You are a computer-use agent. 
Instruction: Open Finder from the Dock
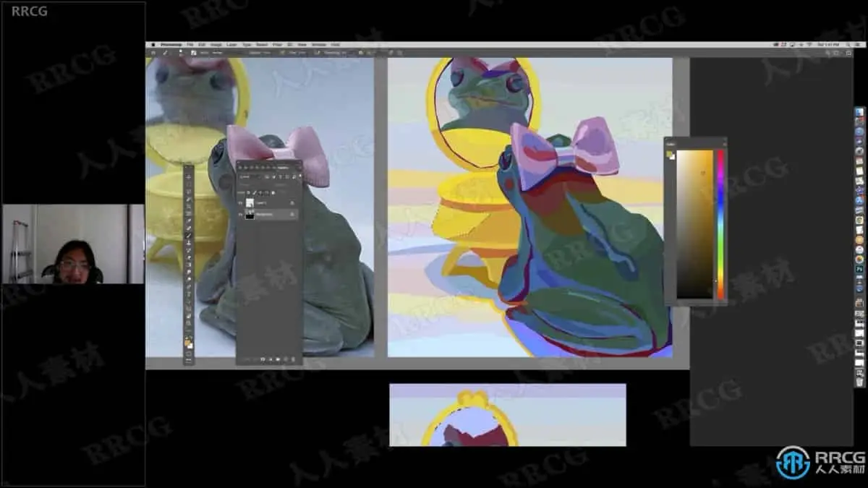coord(860,112)
